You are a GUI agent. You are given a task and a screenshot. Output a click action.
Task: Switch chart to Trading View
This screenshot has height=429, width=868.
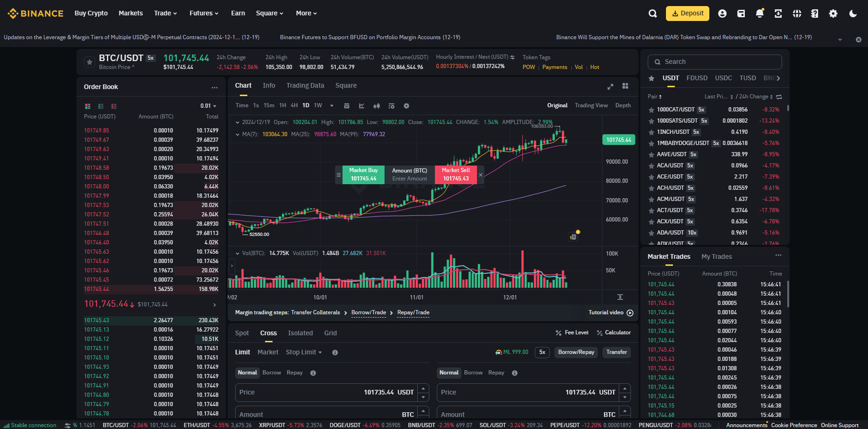point(591,105)
